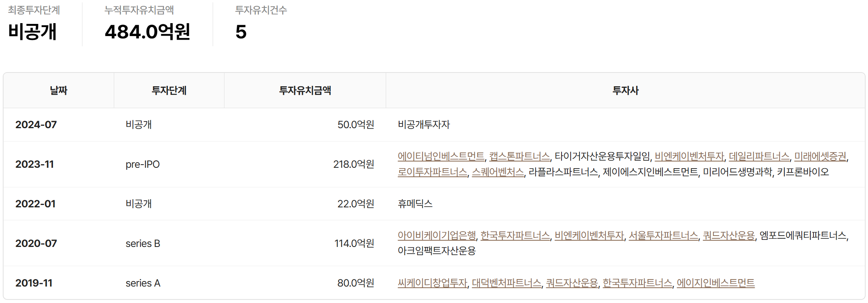Screen dimensions: 868x303
Task: Click 비엔케이벤처투자 link in the series B row
Action: tap(589, 236)
